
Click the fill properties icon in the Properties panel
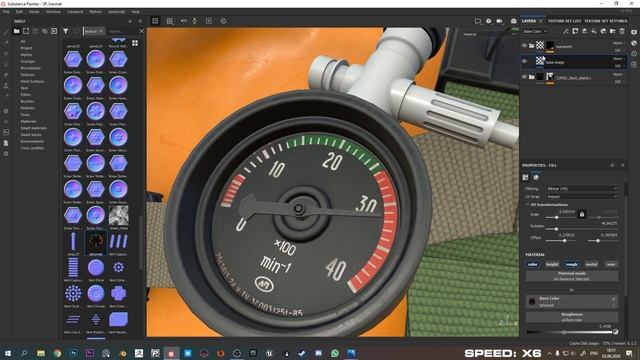click(526, 177)
